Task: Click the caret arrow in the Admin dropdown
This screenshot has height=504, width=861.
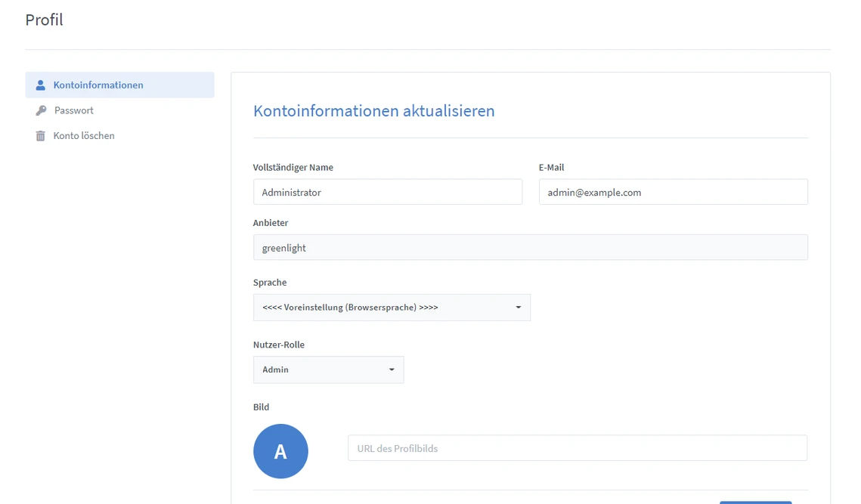Action: pyautogui.click(x=392, y=369)
